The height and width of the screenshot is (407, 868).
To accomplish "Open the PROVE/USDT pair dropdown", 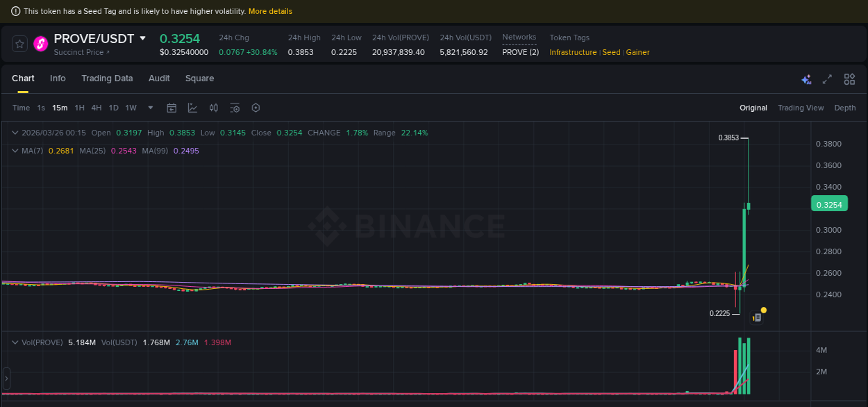I will click(x=142, y=39).
